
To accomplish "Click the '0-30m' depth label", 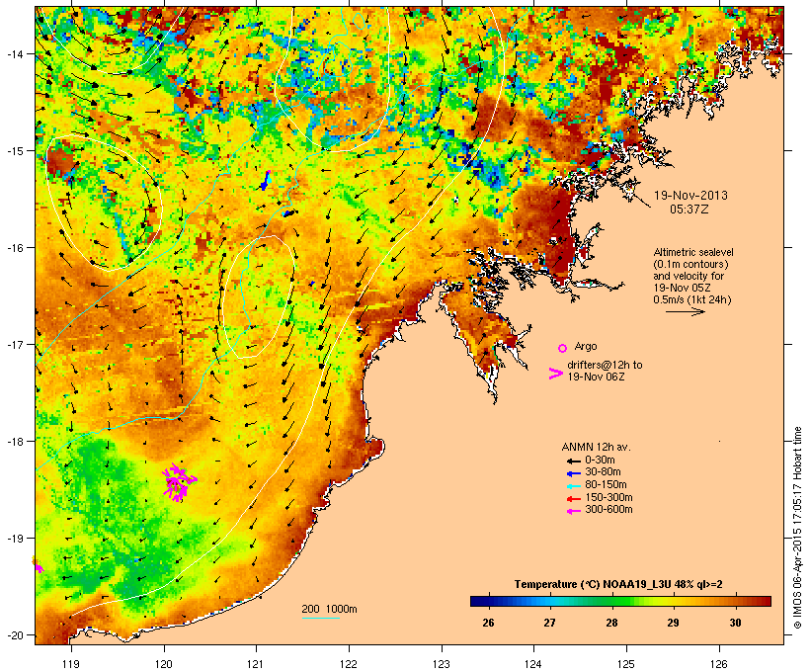I will pyautogui.click(x=600, y=461).
